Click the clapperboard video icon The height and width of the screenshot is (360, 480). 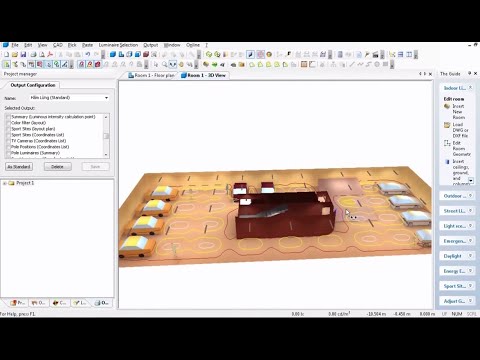coord(375,54)
